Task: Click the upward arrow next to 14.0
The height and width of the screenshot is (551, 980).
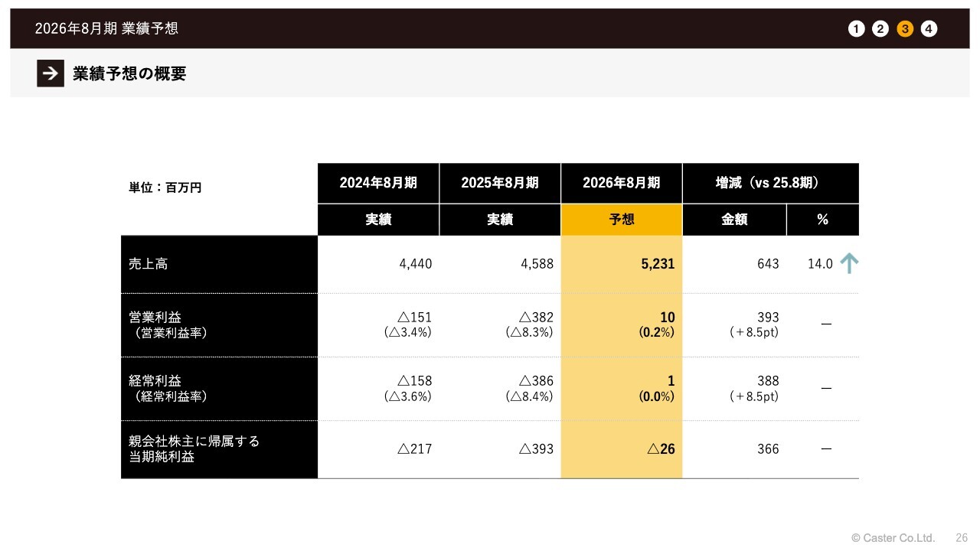Action: click(849, 263)
